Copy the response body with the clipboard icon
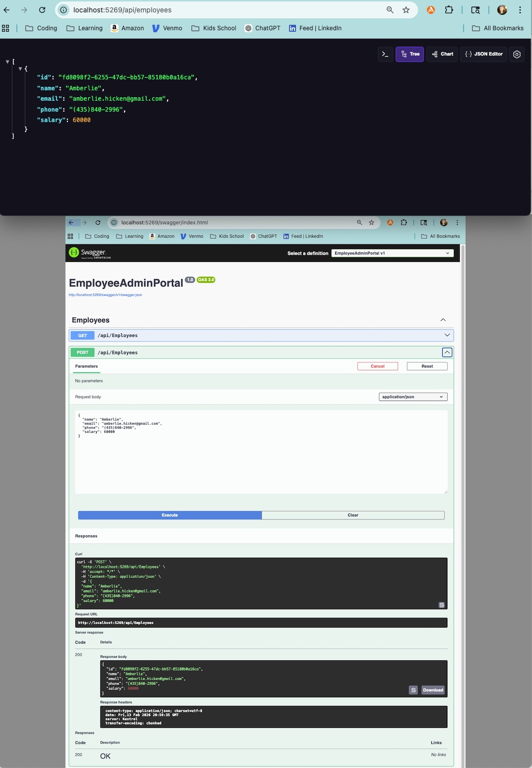Viewport: 532px width, 768px height. click(x=414, y=690)
